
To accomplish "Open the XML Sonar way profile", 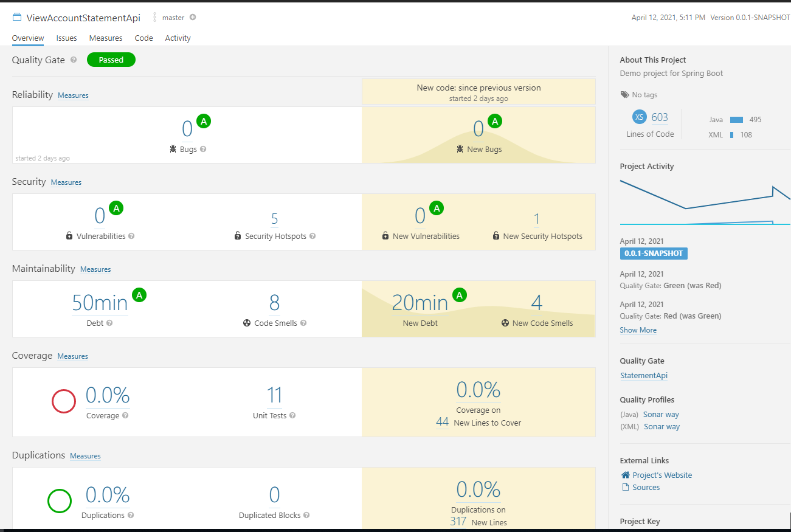I will click(662, 427).
